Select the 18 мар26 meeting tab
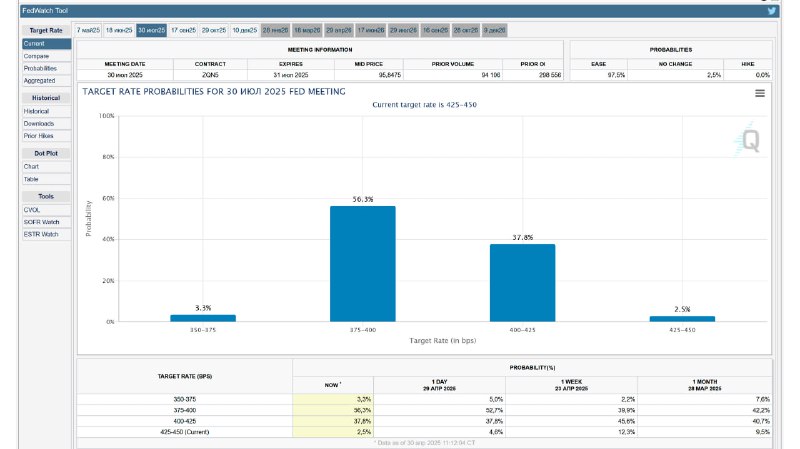Screen dimensions: 800x449 [307, 30]
